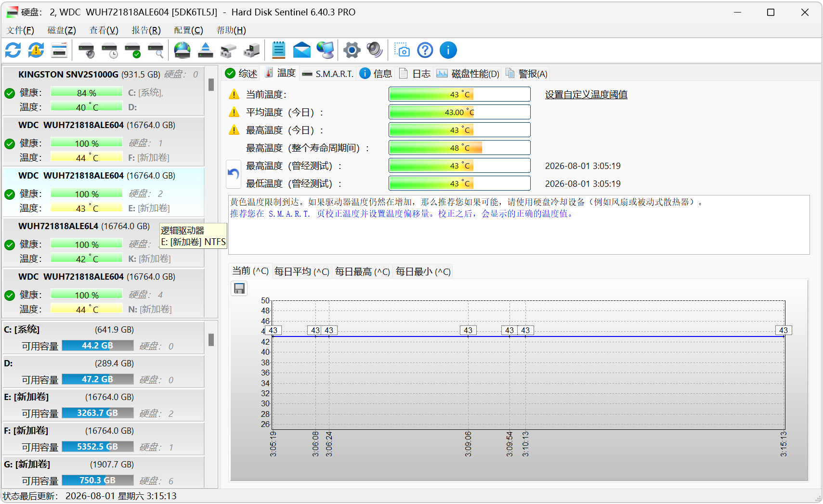Click the speaker sound toolbar icon
The width and height of the screenshot is (823, 504).
[x=375, y=50]
